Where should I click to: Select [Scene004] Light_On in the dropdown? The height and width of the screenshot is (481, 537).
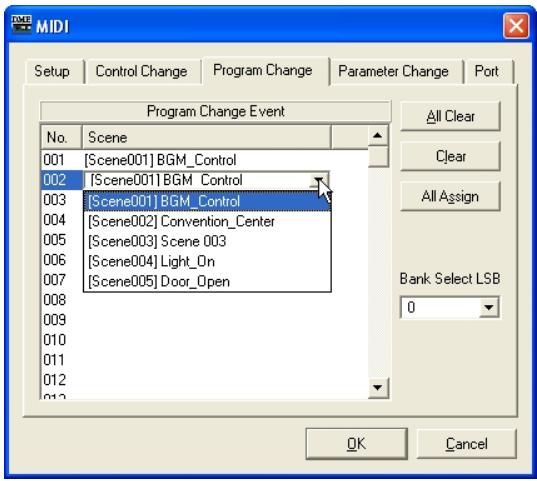coord(207,261)
